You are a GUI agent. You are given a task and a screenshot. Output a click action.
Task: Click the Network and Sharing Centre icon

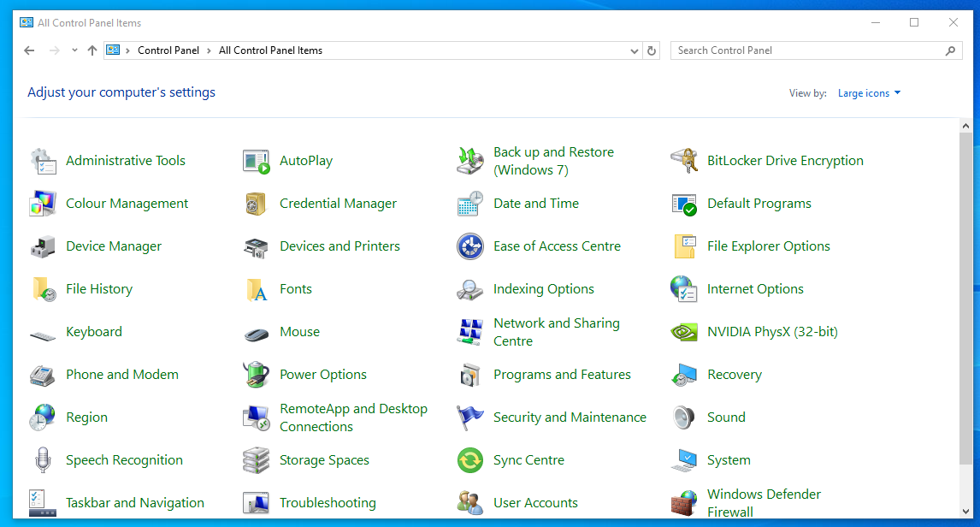470,333
